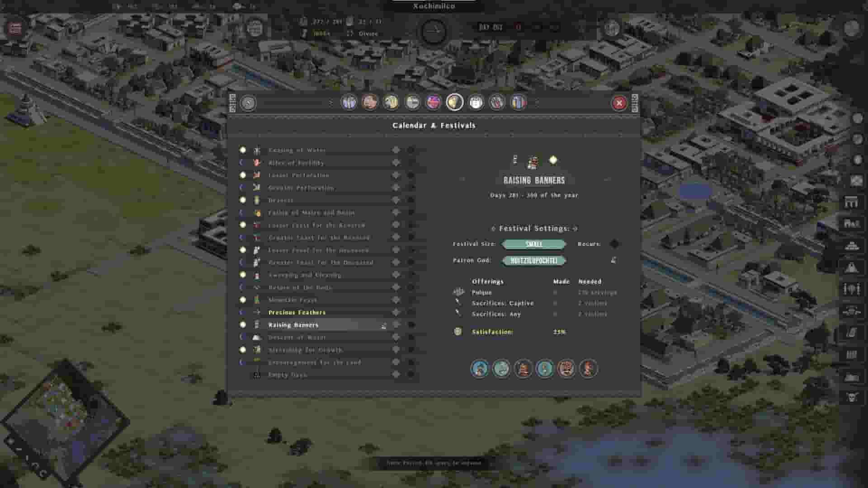
Task: Toggle the moon marker beside Precious Feathers
Action: pos(243,312)
